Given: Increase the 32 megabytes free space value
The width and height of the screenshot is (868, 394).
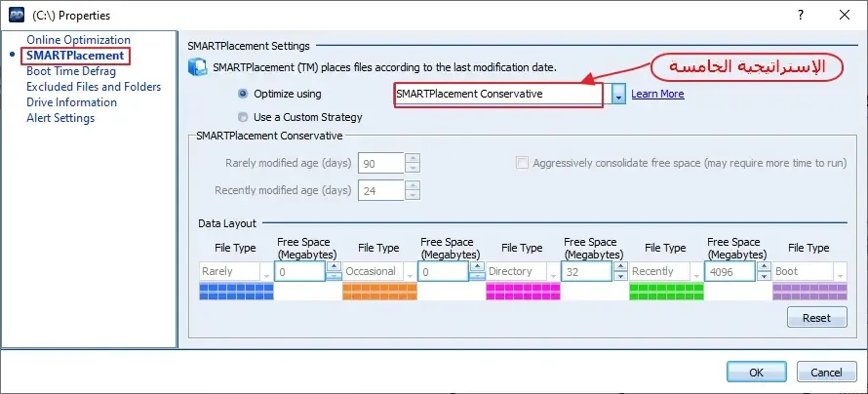Looking at the screenshot, I should (620, 266).
